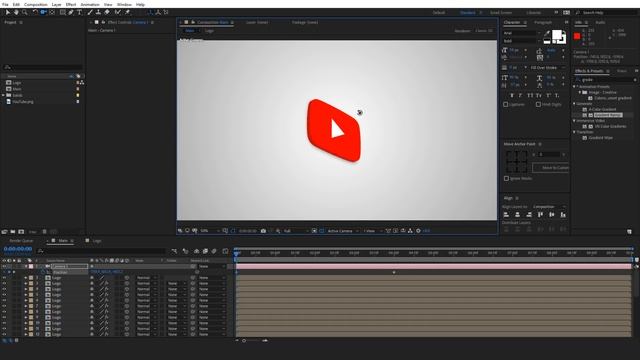
Task: Open the viewer magnification 50% dropdown
Action: click(210, 231)
